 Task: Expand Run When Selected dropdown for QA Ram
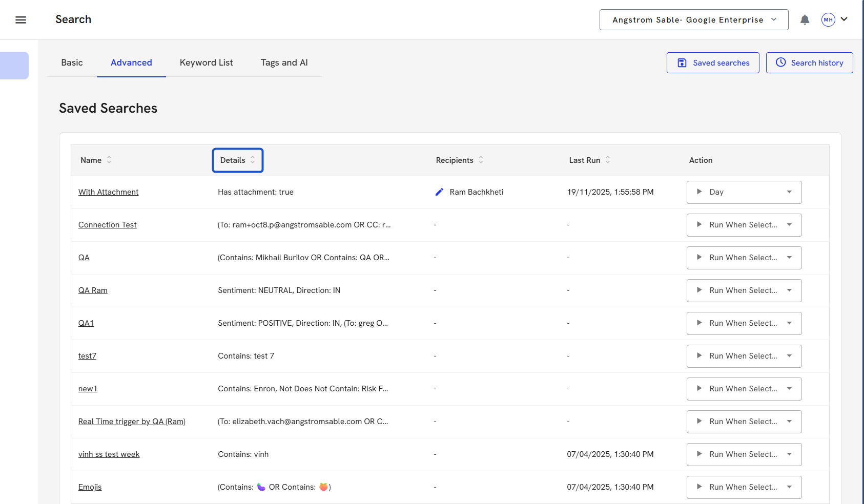[x=789, y=290]
